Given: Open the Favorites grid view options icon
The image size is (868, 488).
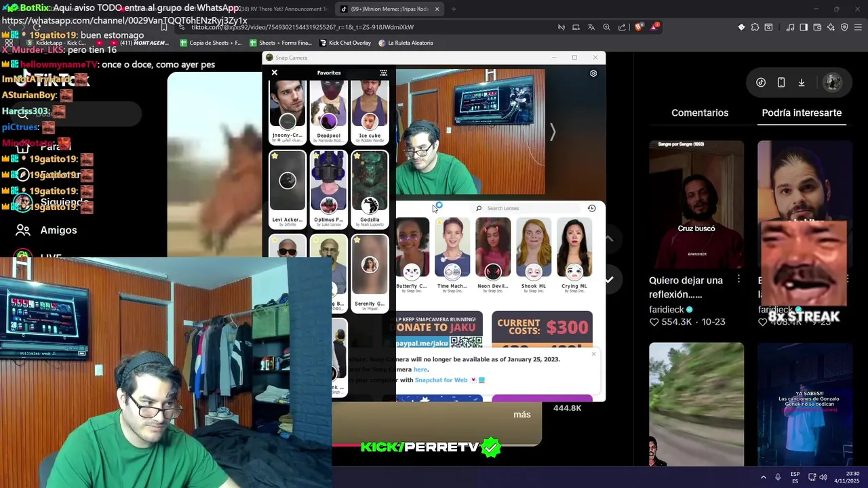Looking at the screenshot, I should (383, 73).
